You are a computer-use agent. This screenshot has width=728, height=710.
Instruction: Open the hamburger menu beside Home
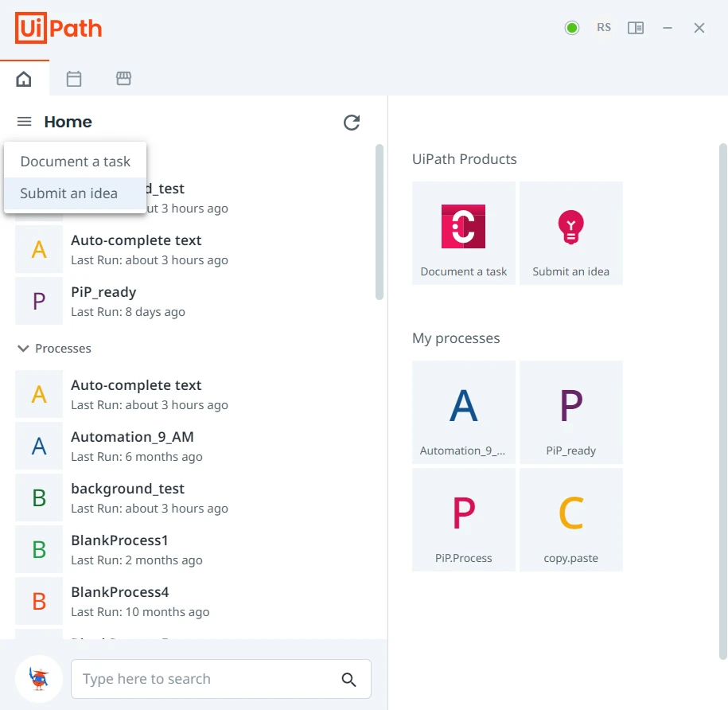point(24,122)
